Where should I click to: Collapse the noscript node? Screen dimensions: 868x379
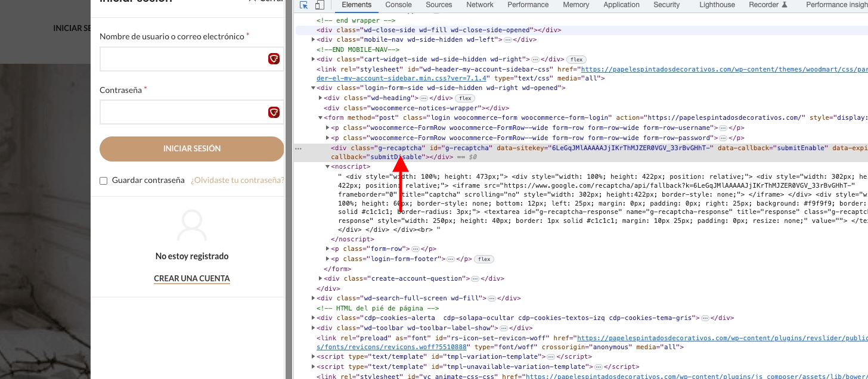(327, 167)
